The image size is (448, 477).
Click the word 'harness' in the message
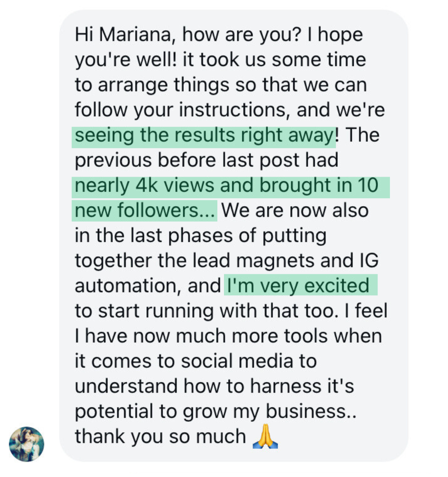(285, 386)
